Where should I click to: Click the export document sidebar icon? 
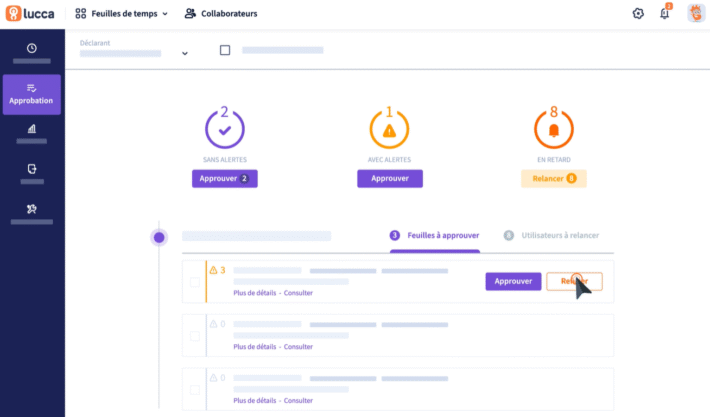(32, 169)
